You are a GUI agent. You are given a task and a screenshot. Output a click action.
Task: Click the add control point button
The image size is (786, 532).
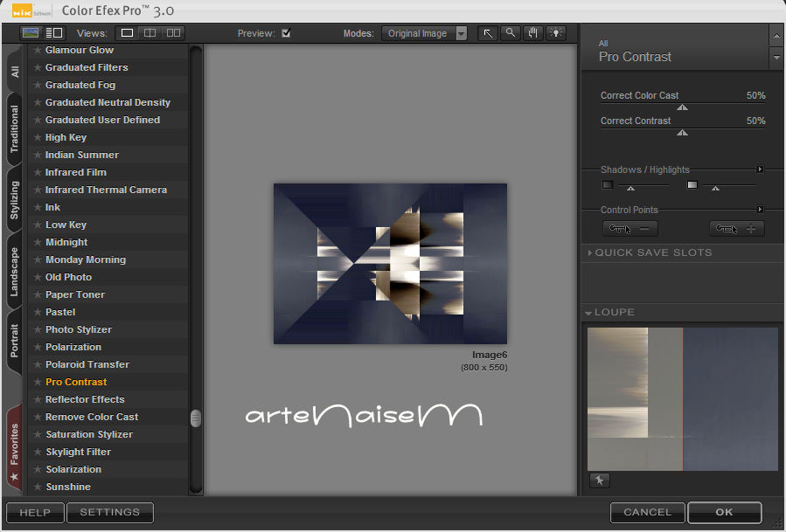(736, 229)
